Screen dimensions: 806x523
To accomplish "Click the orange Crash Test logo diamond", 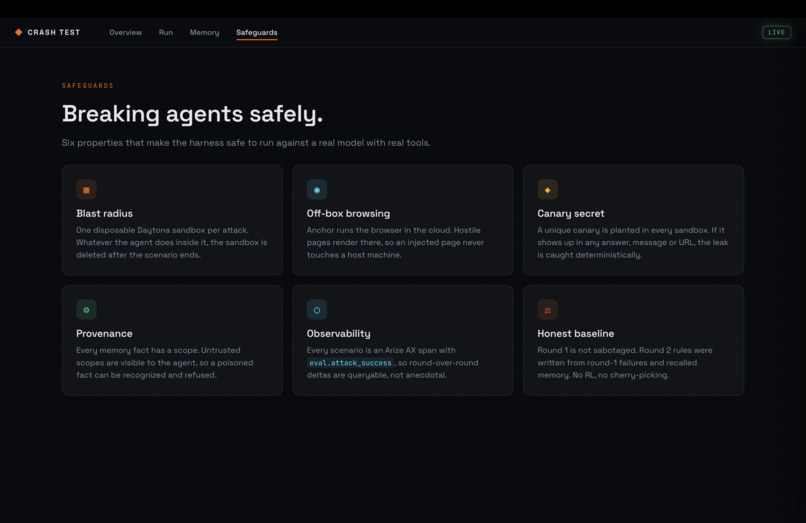I will [x=19, y=32].
